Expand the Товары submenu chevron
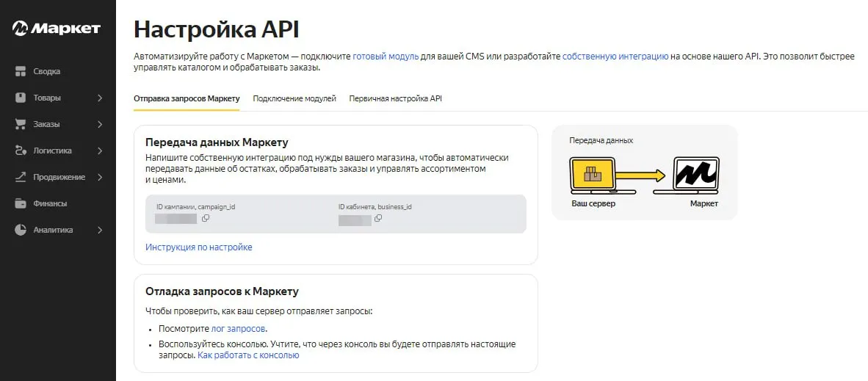868x381 pixels. 100,98
